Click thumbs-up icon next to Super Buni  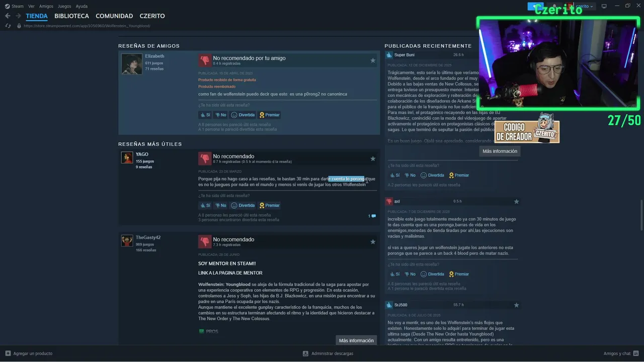[x=389, y=55]
